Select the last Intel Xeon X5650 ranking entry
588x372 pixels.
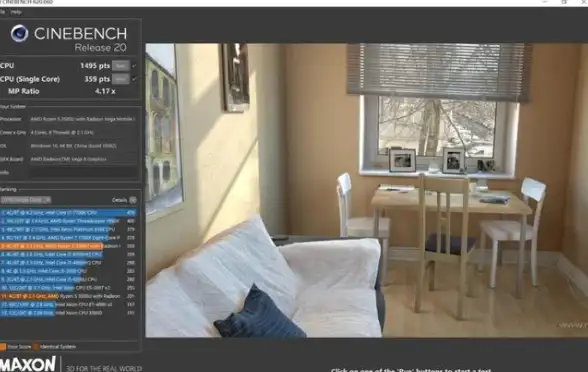click(68, 313)
